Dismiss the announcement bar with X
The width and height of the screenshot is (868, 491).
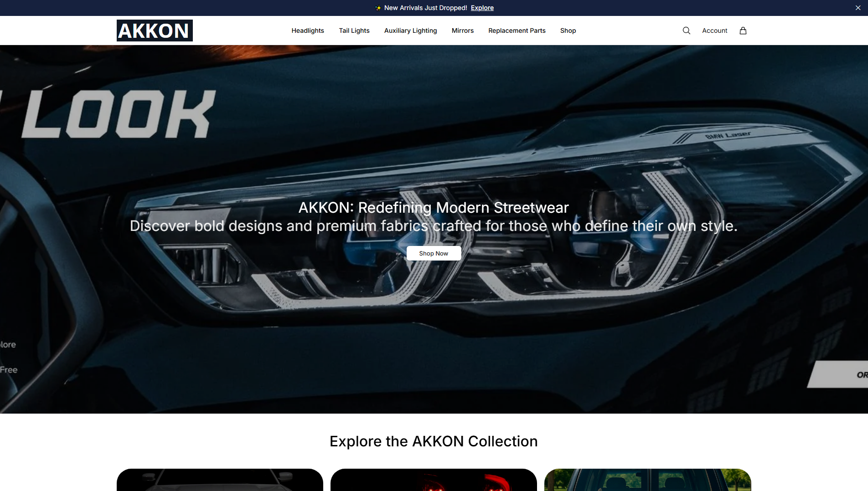tap(858, 8)
